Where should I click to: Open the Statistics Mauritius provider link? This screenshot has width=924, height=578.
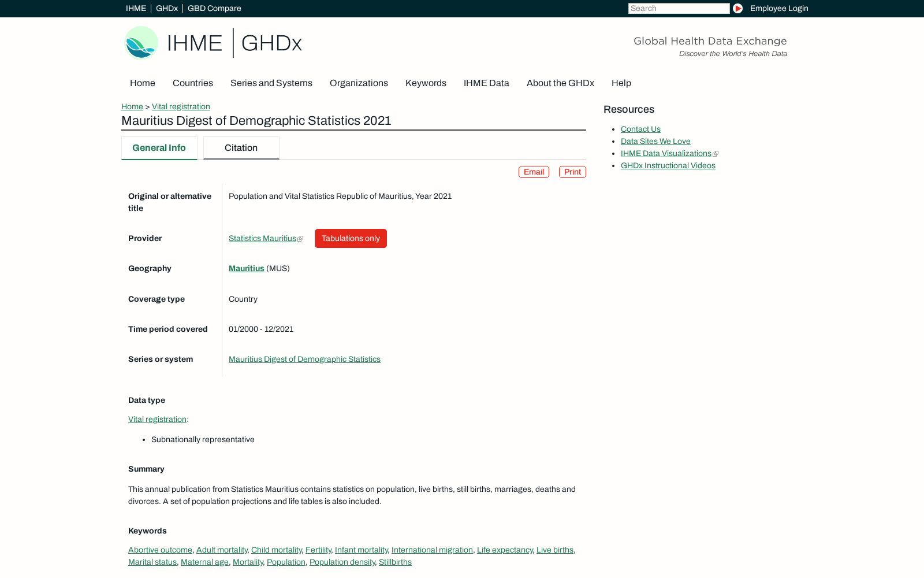[262, 239]
